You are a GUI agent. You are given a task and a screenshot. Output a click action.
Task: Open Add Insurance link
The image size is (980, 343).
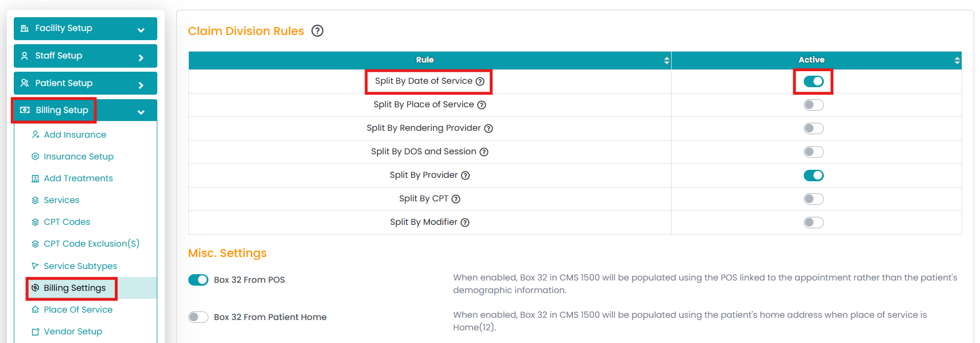coord(75,135)
